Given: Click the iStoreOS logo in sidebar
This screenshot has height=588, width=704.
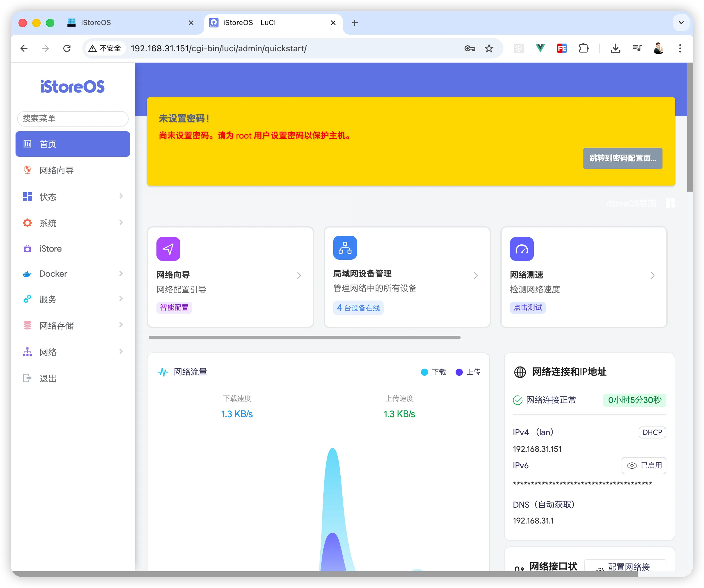Looking at the screenshot, I should coord(73,87).
